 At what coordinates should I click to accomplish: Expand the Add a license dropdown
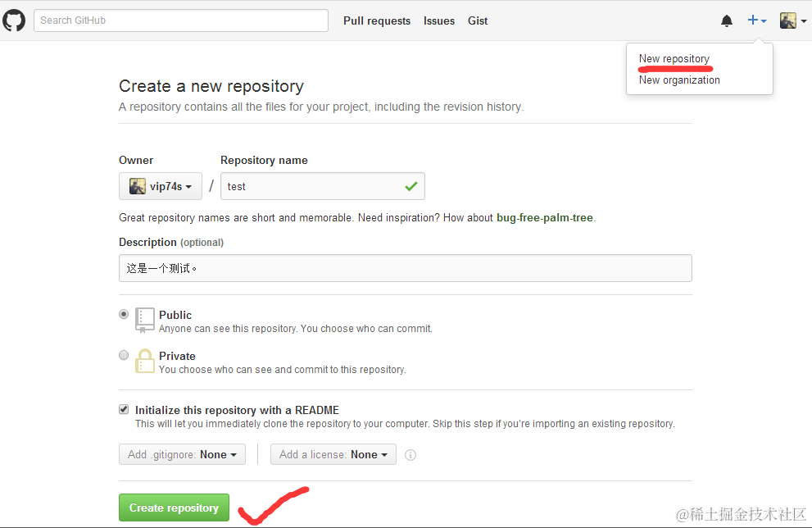click(x=333, y=454)
